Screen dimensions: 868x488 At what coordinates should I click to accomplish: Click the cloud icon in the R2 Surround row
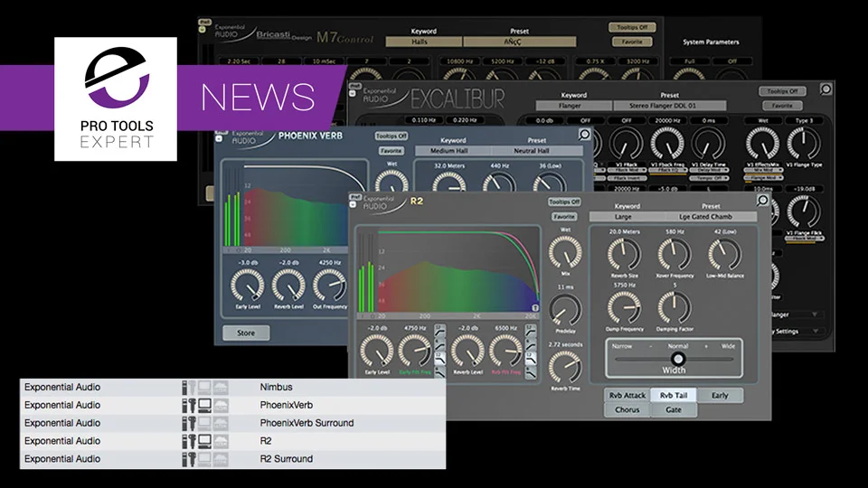[221, 459]
